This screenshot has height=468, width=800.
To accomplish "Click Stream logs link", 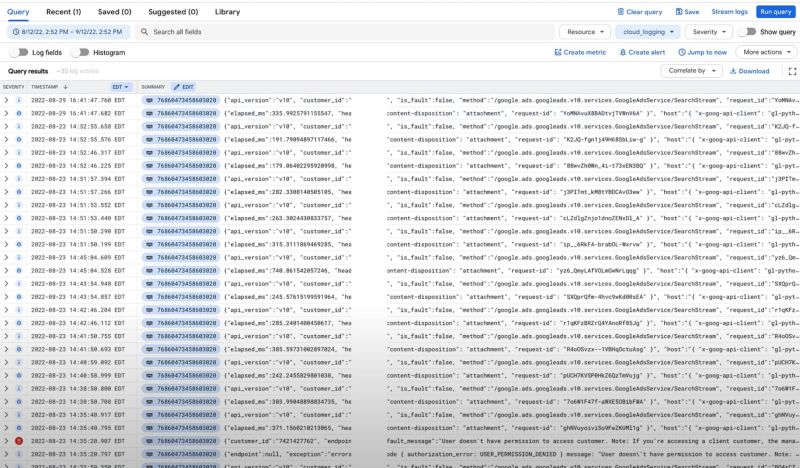I will pyautogui.click(x=730, y=12).
